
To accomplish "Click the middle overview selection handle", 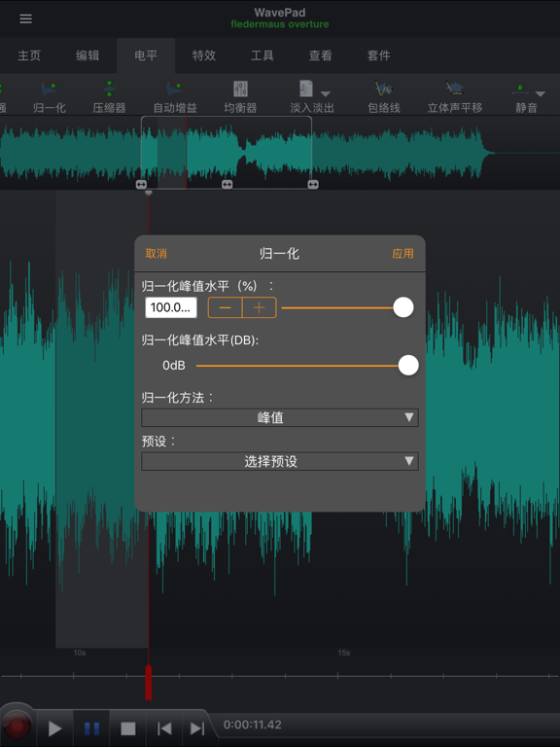I will tap(227, 185).
